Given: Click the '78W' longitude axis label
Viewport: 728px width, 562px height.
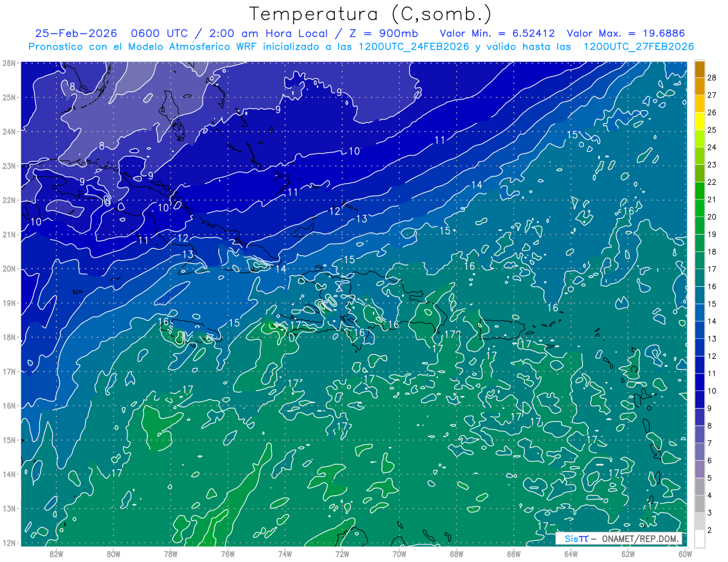Looking at the screenshot, I should tap(170, 554).
